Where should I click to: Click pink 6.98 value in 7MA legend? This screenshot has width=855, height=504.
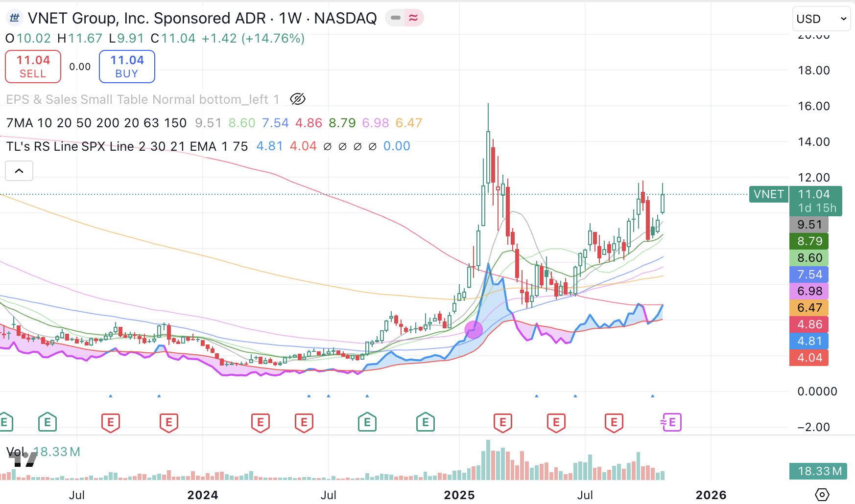(376, 123)
